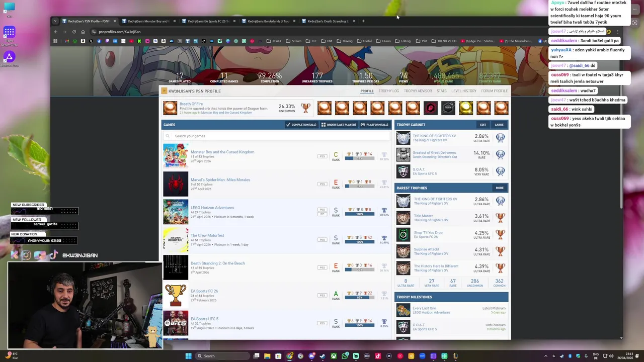Screen dimensions: 644x362
Task: Open Shop 'Til You Drop trophy icon
Action: pos(403,234)
